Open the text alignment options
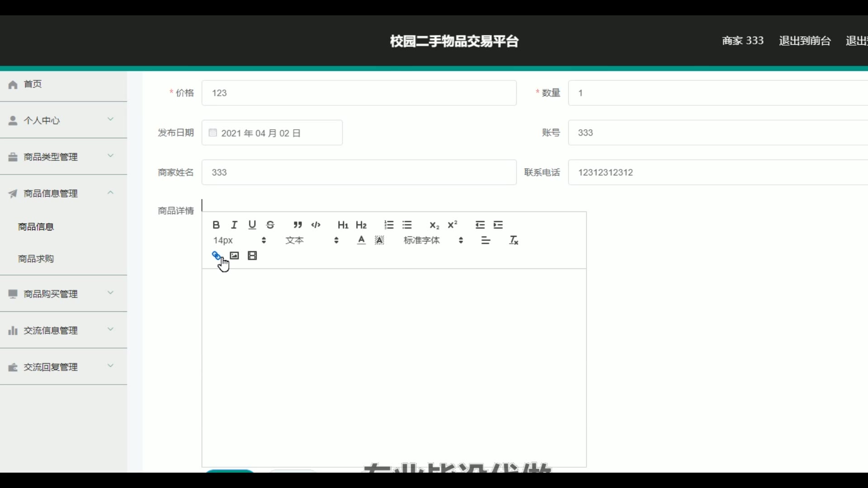This screenshot has height=488, width=868. tap(486, 240)
